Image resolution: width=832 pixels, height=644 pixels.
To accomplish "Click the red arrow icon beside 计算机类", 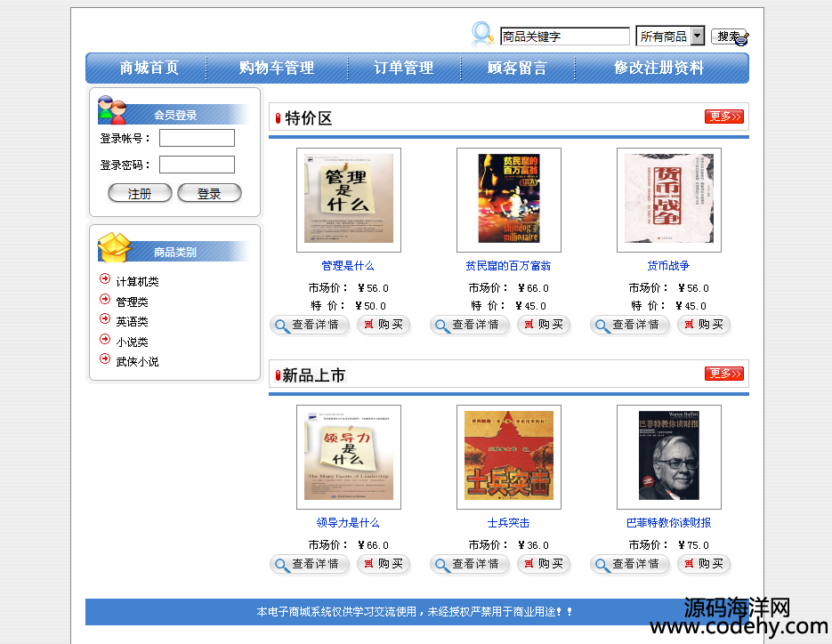I will 105,279.
